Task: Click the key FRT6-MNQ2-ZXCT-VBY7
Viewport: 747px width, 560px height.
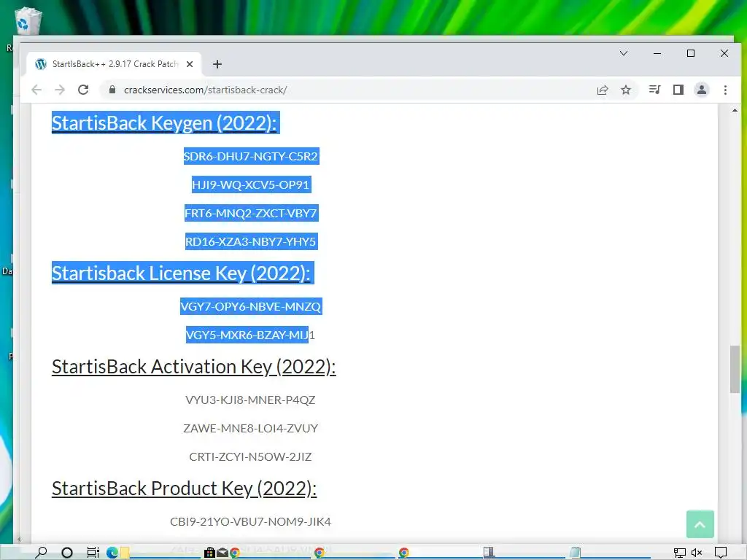Action: click(x=251, y=214)
